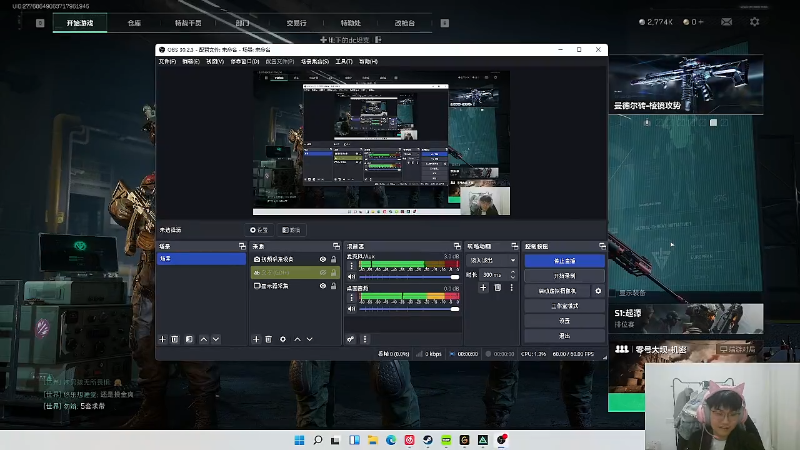This screenshot has height=450, width=800.
Task: Toggle lock on Video Capture Device source
Action: click(x=334, y=259)
